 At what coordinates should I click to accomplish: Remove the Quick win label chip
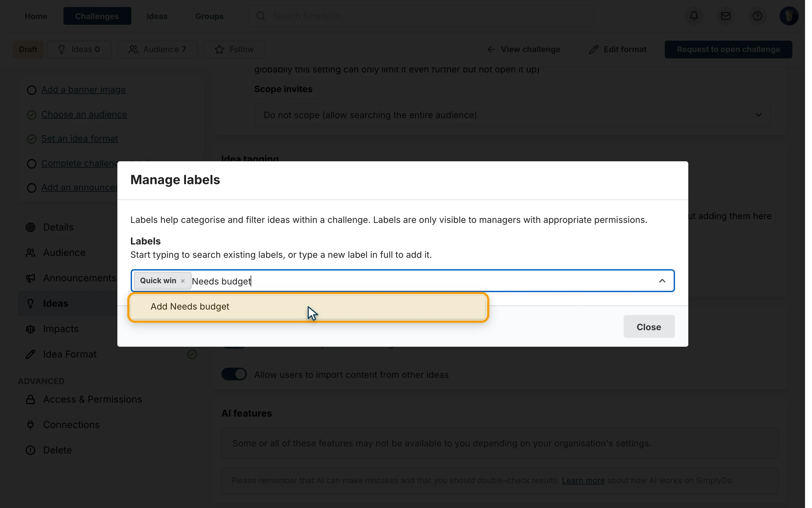[x=182, y=281]
